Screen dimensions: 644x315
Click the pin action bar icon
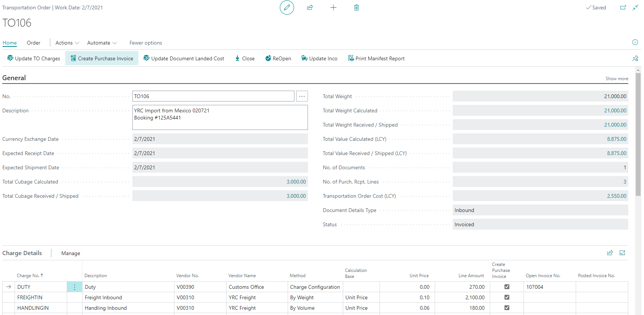click(x=635, y=58)
